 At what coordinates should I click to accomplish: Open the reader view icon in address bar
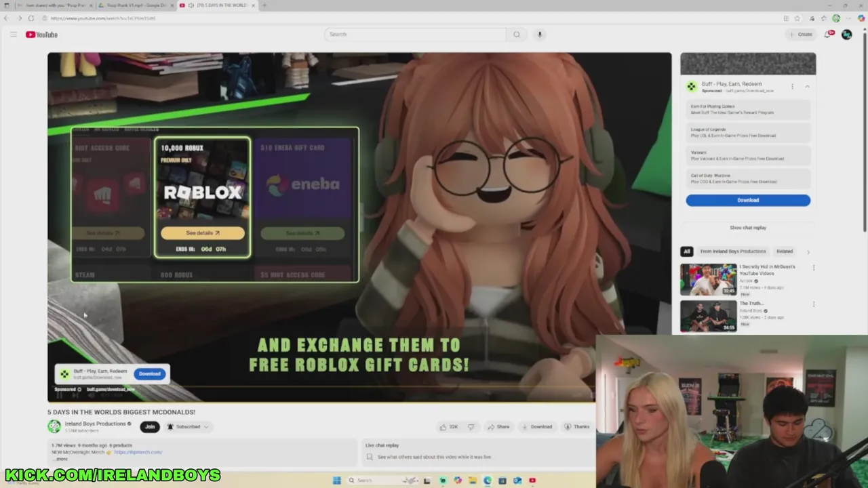pyautogui.click(x=786, y=18)
